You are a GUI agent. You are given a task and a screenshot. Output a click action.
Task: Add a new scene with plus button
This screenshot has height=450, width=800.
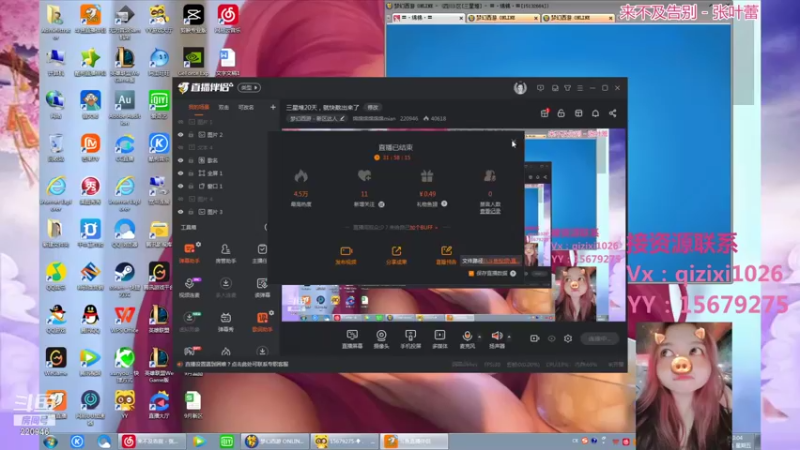(x=273, y=107)
